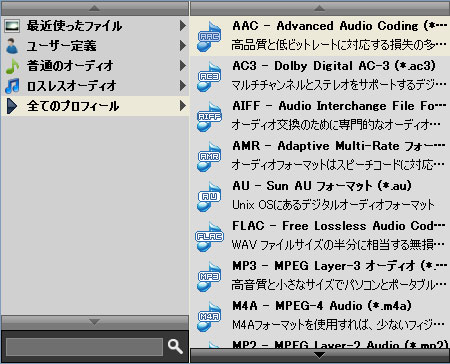Click the AIFF format icon

click(x=209, y=116)
